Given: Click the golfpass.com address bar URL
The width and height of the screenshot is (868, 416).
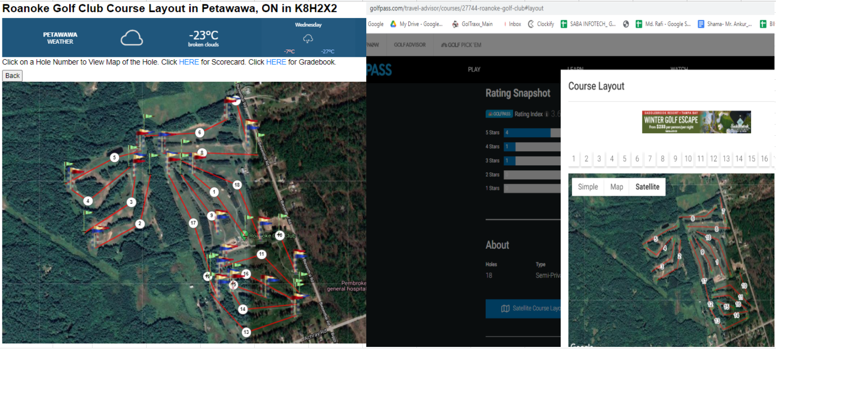Looking at the screenshot, I should click(x=456, y=8).
